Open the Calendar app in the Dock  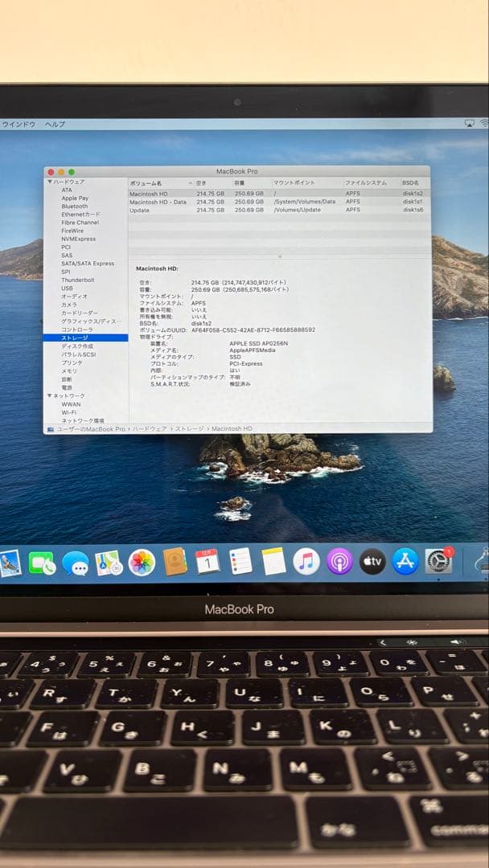point(208,561)
